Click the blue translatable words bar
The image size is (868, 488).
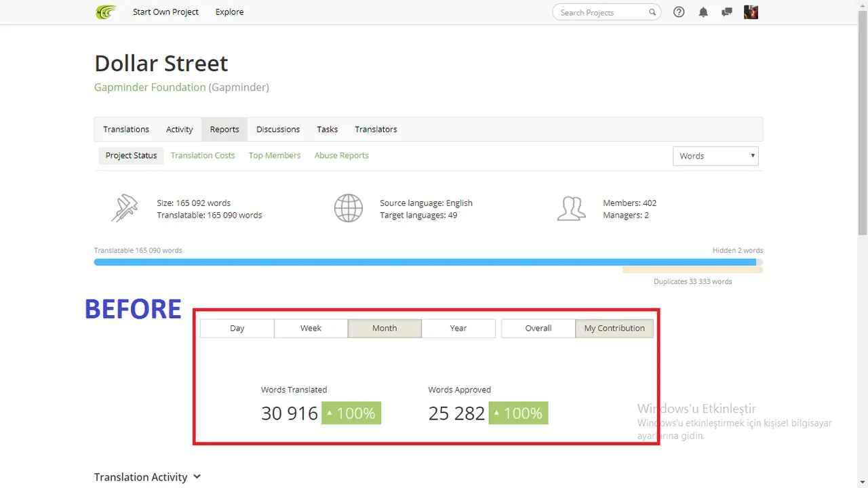click(425, 262)
